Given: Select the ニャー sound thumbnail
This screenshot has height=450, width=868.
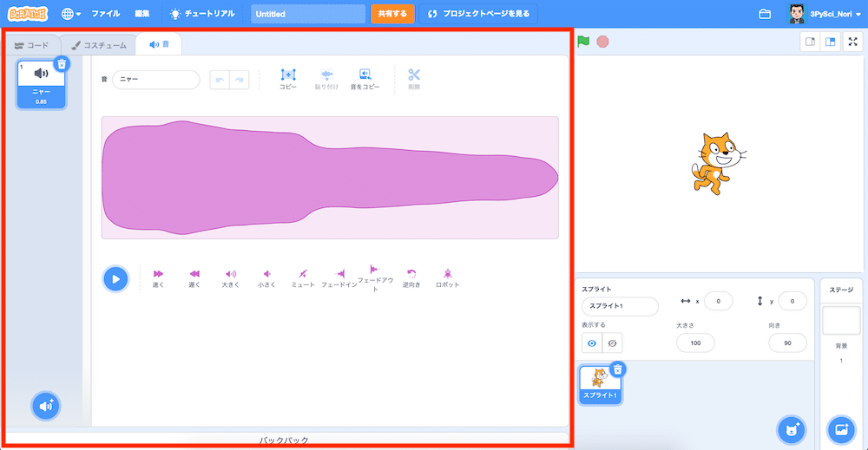Looking at the screenshot, I should pyautogui.click(x=41, y=85).
